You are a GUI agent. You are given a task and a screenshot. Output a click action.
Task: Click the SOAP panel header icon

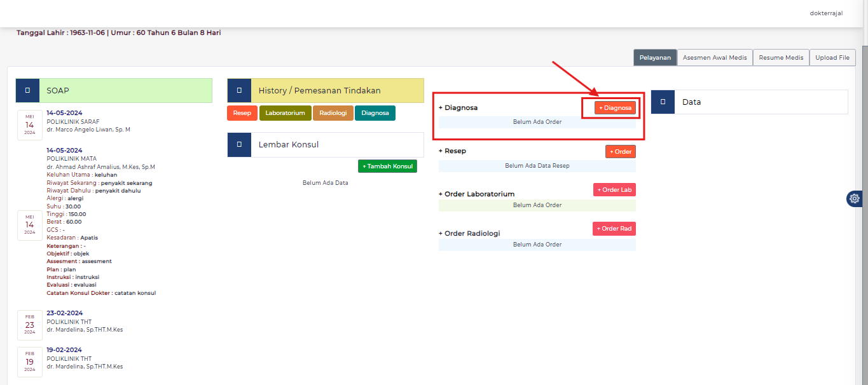pos(27,91)
